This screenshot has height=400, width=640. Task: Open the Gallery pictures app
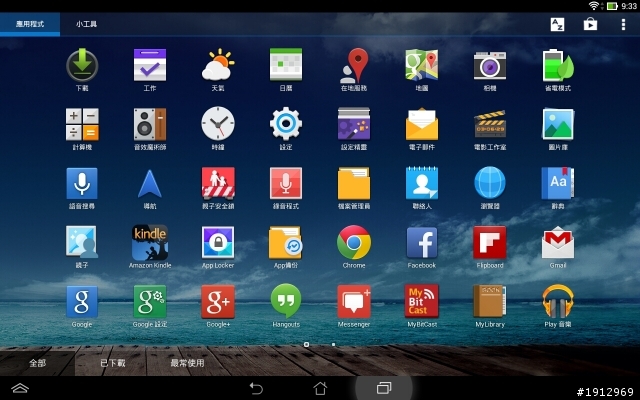[558, 124]
